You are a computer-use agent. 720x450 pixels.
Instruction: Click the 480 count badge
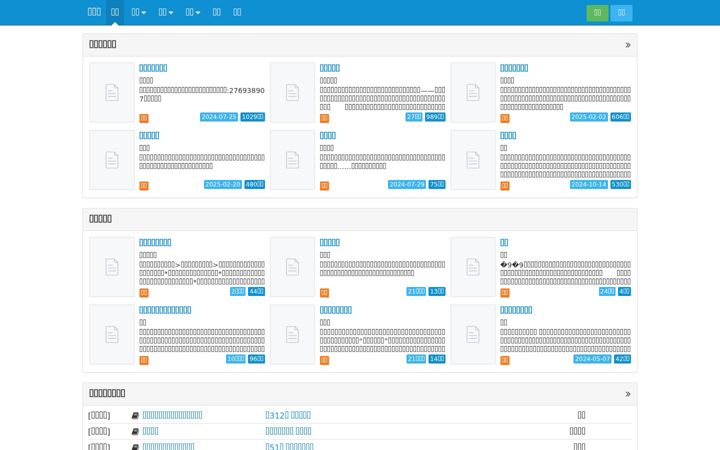coord(254,184)
